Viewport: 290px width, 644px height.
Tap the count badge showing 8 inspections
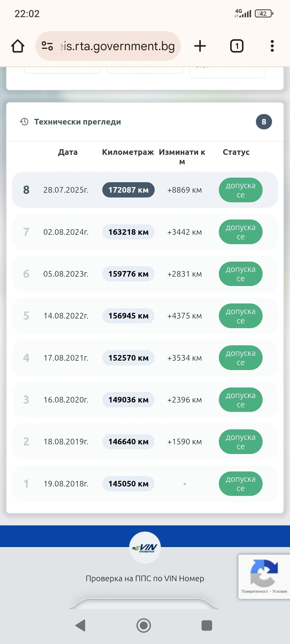tap(264, 122)
